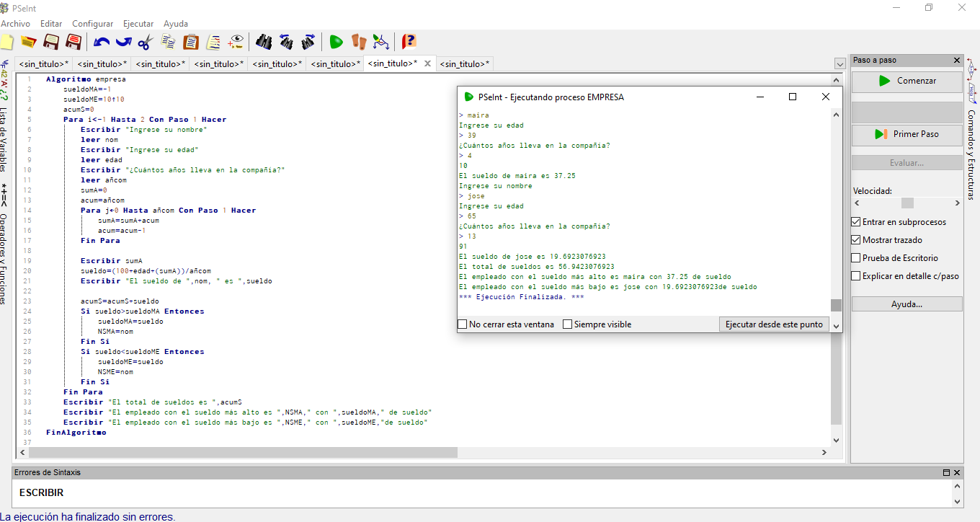Image resolution: width=980 pixels, height=522 pixels.
Task: Click the Open file folder icon
Action: [x=29, y=42]
